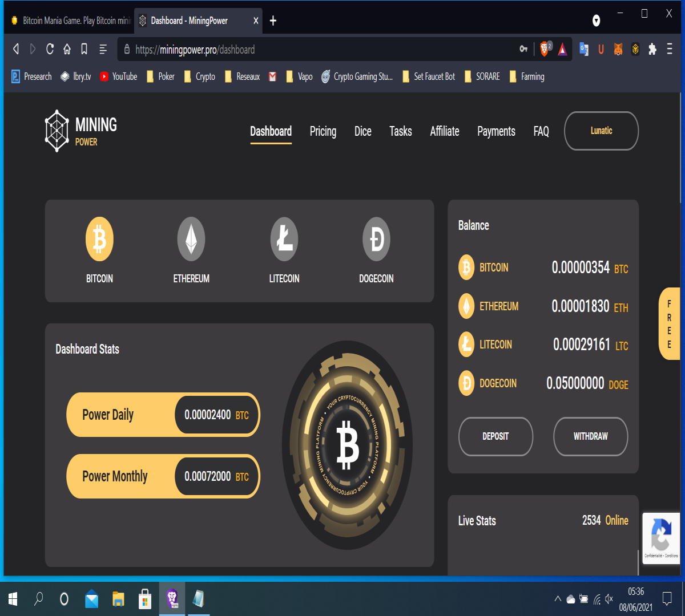
Task: Click the MiningPower logo
Action: click(x=81, y=131)
